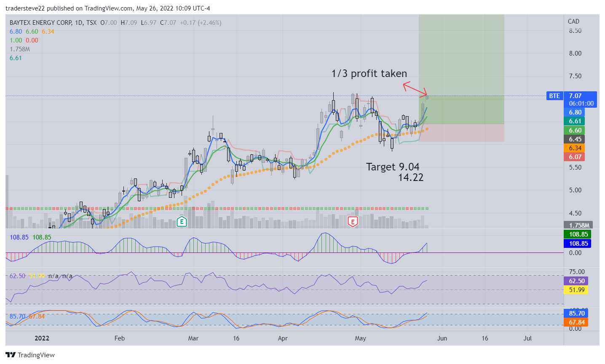Click the 7.50 price axis value

point(575,76)
